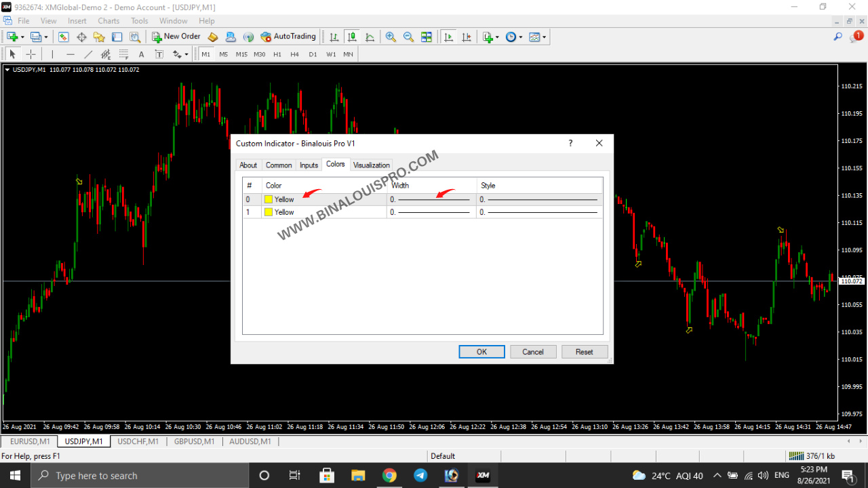
Task: Open the MetaEditor yellow book icon
Action: 213,37
